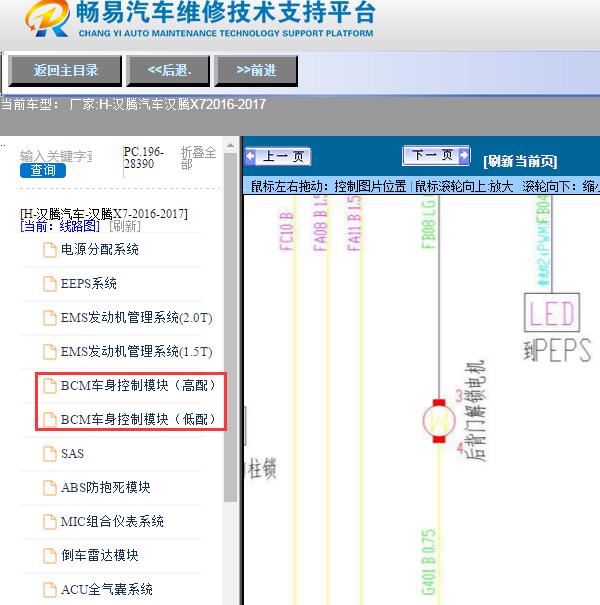Click [刷新当前页] to refresh page
600x605 pixels.
(x=520, y=161)
